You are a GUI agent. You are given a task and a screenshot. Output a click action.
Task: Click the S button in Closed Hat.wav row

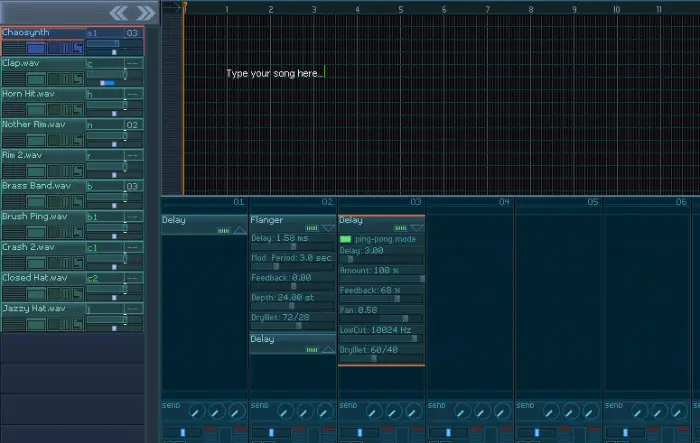pyautogui.click(x=78, y=294)
